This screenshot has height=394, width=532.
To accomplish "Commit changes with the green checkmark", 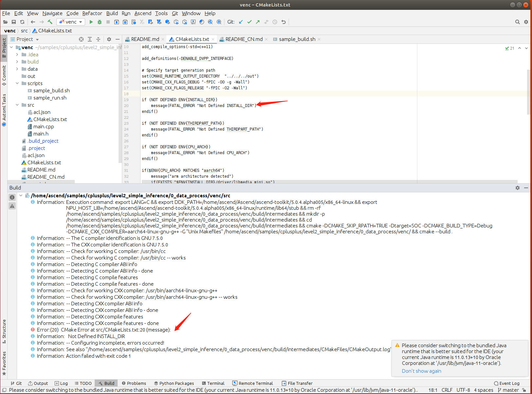I will [249, 22].
